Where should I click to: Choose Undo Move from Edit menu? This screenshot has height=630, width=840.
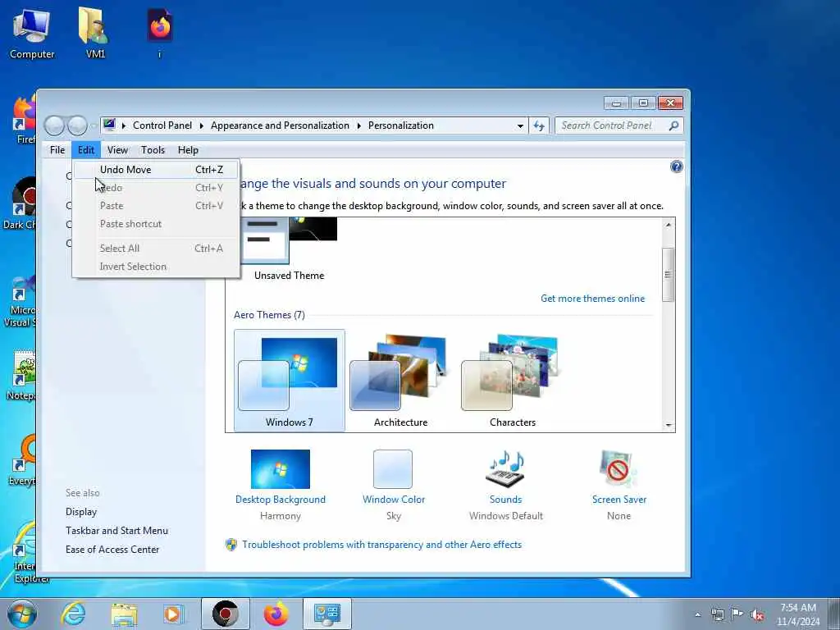pyautogui.click(x=156, y=169)
